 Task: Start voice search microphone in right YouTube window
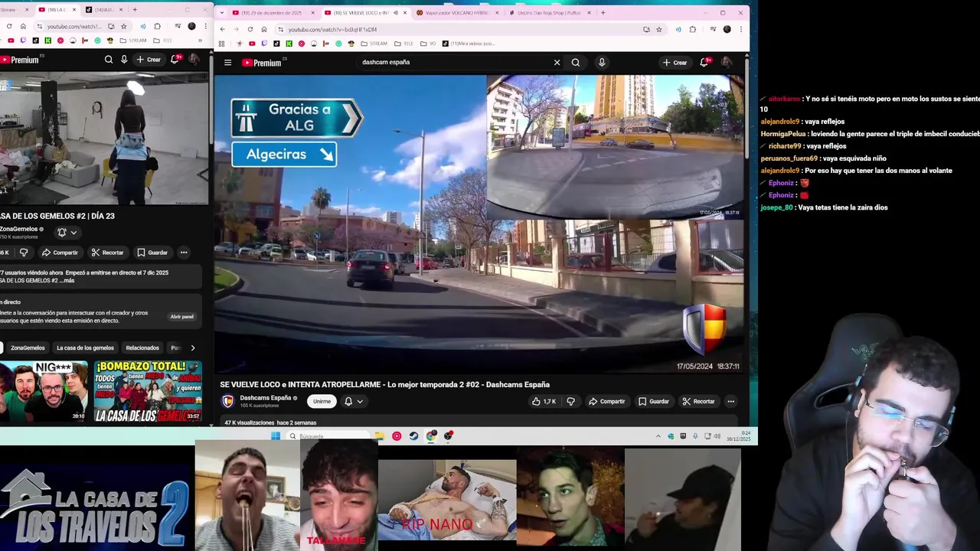tap(602, 63)
